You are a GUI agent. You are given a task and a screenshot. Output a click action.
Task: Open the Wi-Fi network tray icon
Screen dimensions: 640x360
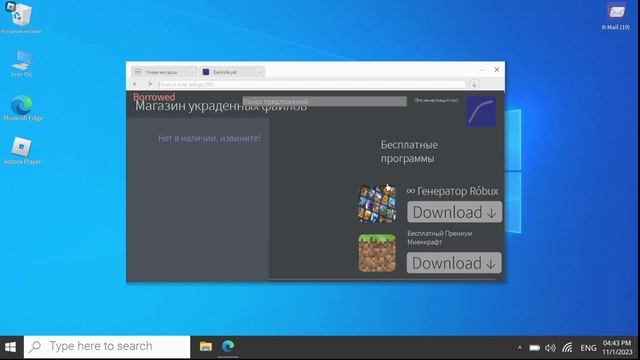[x=567, y=347]
